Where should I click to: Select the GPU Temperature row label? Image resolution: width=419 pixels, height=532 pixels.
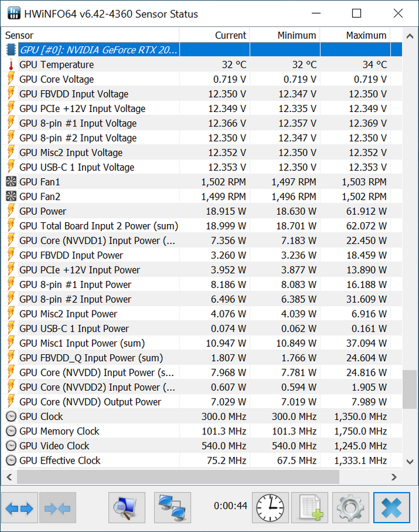click(57, 64)
